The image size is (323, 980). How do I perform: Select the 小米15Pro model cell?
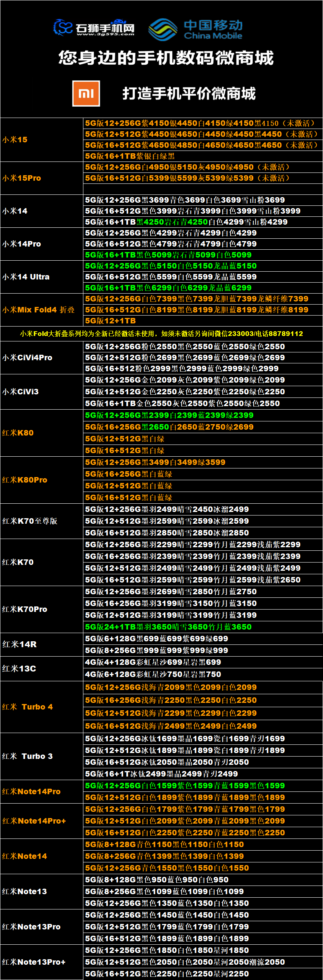pyautogui.click(x=42, y=178)
